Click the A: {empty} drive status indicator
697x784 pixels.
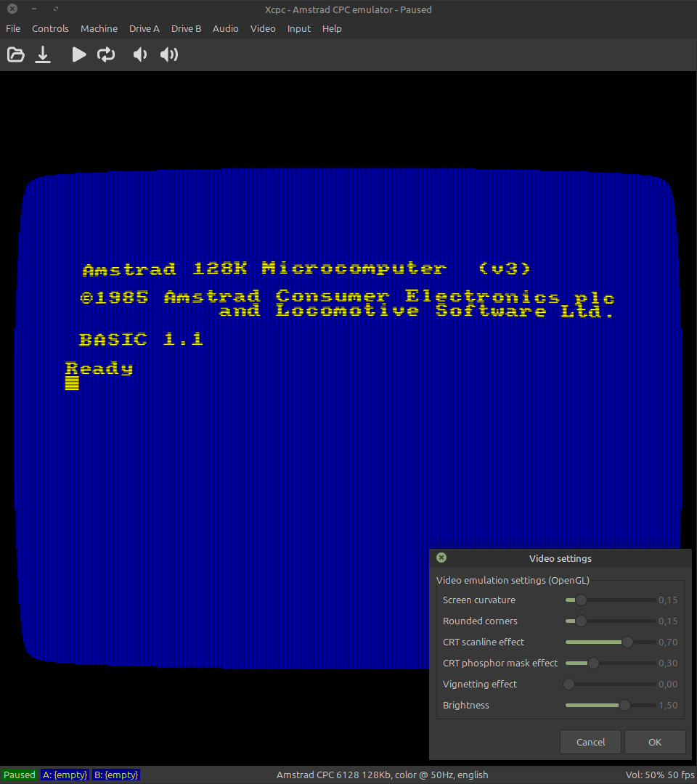click(65, 775)
